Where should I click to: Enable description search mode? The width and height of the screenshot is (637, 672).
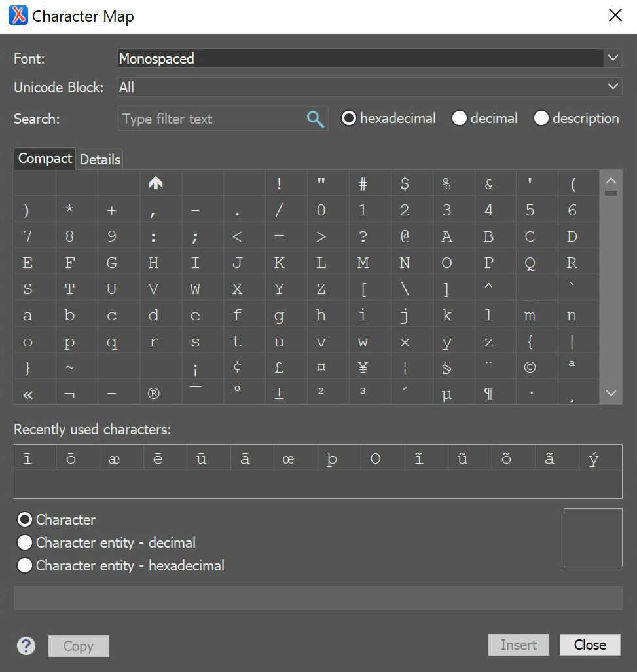[x=541, y=118]
